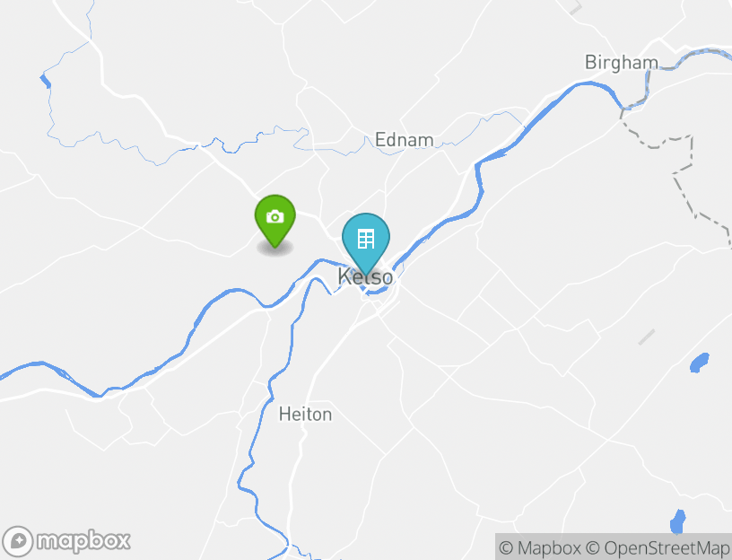Select the small pond at top-left stream
This screenshot has width=732, height=560.
tap(45, 81)
